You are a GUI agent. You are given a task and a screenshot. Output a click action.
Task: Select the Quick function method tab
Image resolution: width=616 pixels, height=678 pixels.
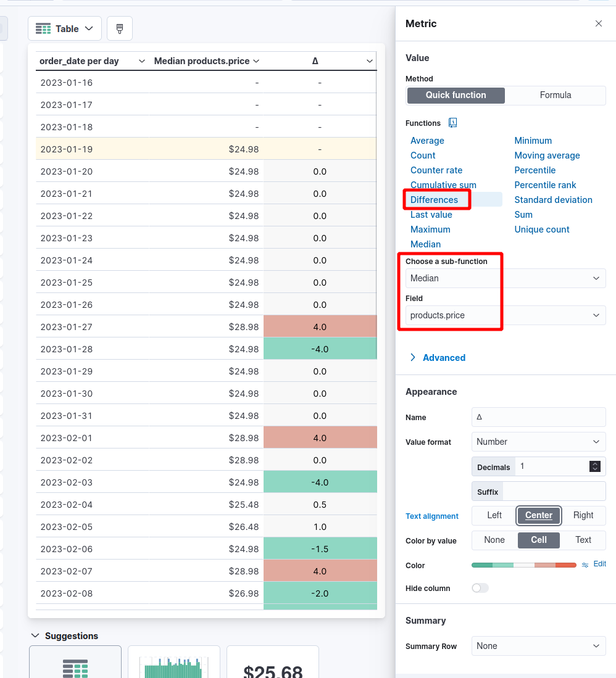pyautogui.click(x=456, y=95)
